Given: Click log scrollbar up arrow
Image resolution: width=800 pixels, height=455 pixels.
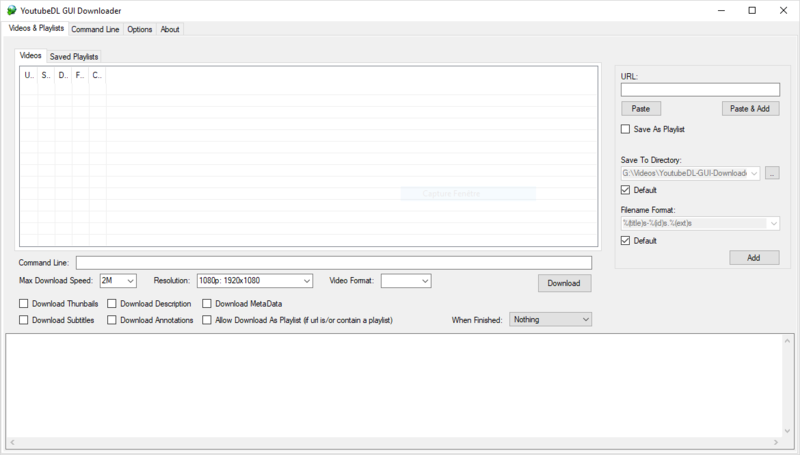Looking at the screenshot, I should 787,340.
